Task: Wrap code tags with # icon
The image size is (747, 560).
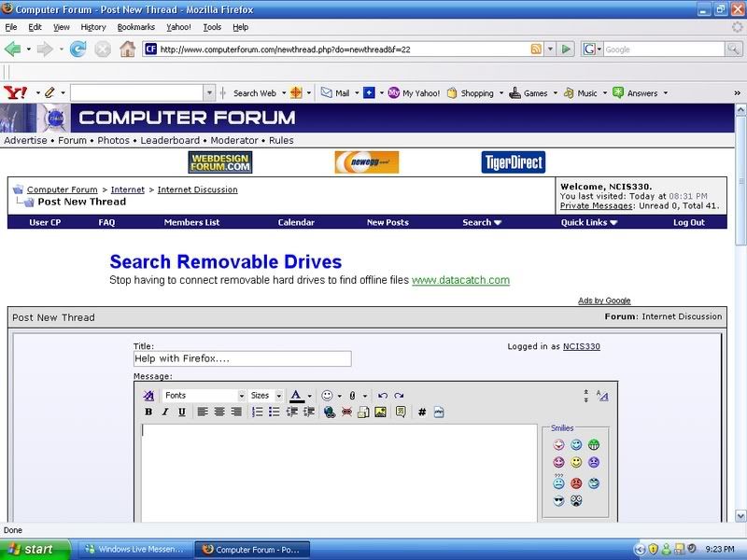Action: click(x=422, y=412)
